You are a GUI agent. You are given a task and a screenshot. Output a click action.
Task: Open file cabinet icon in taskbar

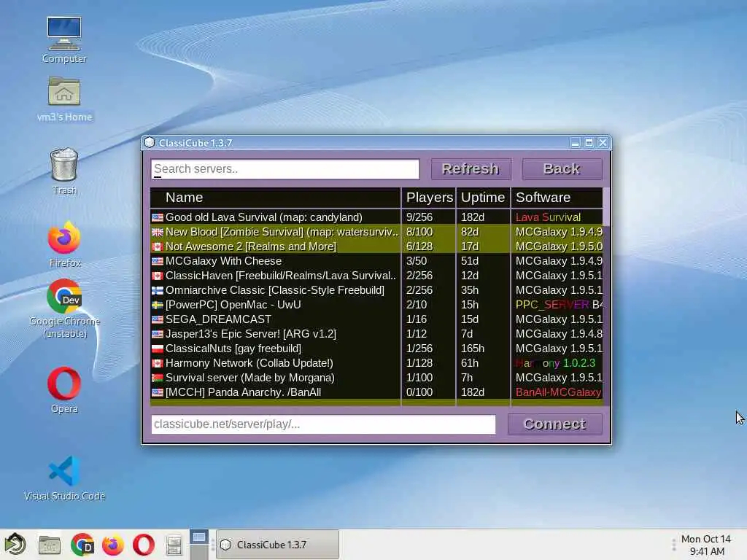[x=174, y=545]
